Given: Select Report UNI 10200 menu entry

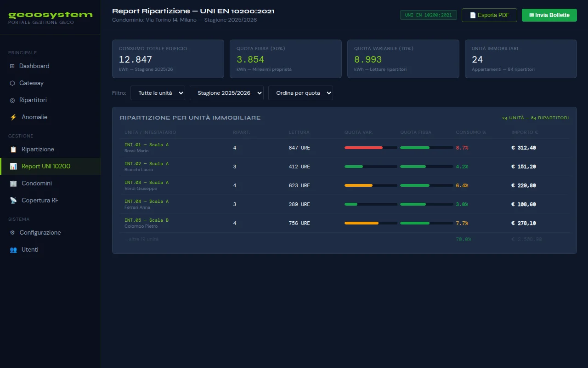Looking at the screenshot, I should point(50,166).
